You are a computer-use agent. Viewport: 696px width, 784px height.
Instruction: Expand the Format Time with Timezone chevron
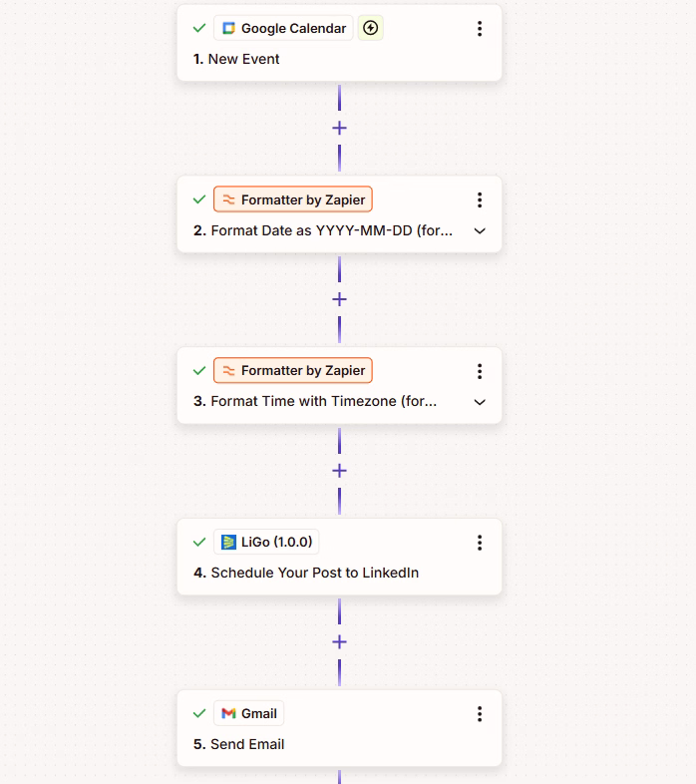[x=480, y=402]
